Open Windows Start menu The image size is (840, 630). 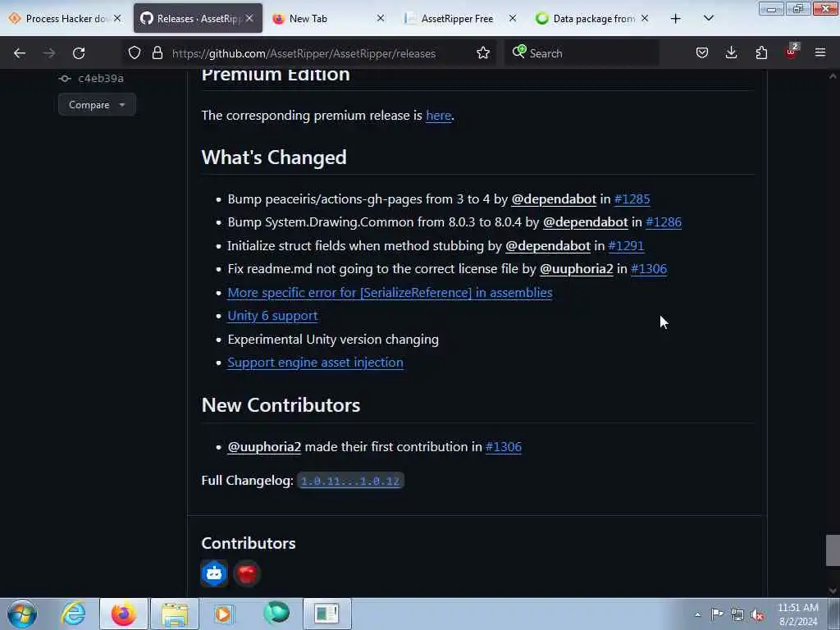pyautogui.click(x=22, y=614)
